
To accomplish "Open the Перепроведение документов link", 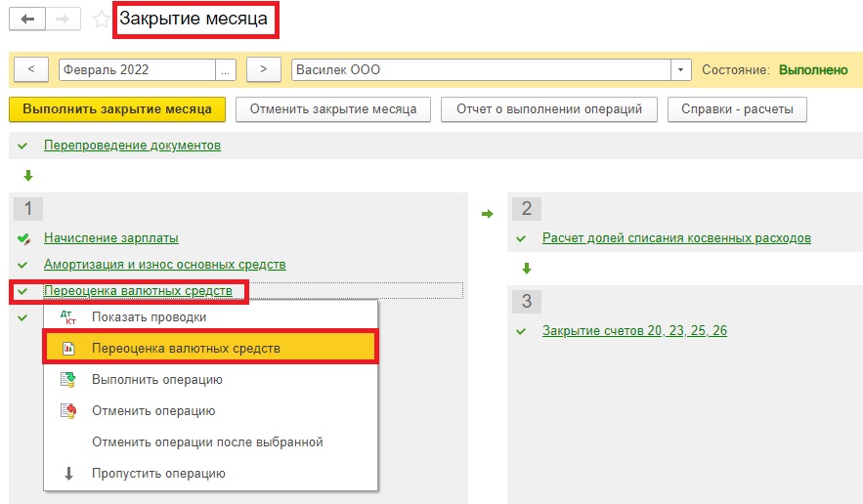I will coord(132,146).
